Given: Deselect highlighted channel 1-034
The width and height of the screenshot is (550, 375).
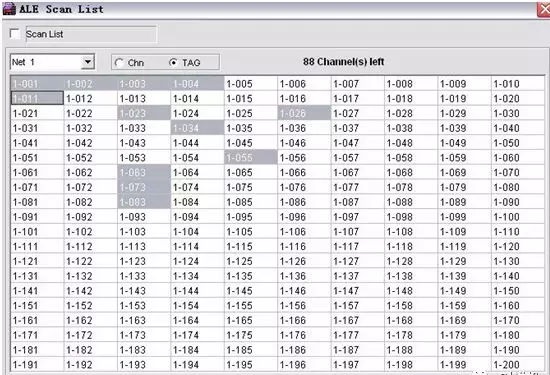Looking at the screenshot, I should tap(197, 128).
